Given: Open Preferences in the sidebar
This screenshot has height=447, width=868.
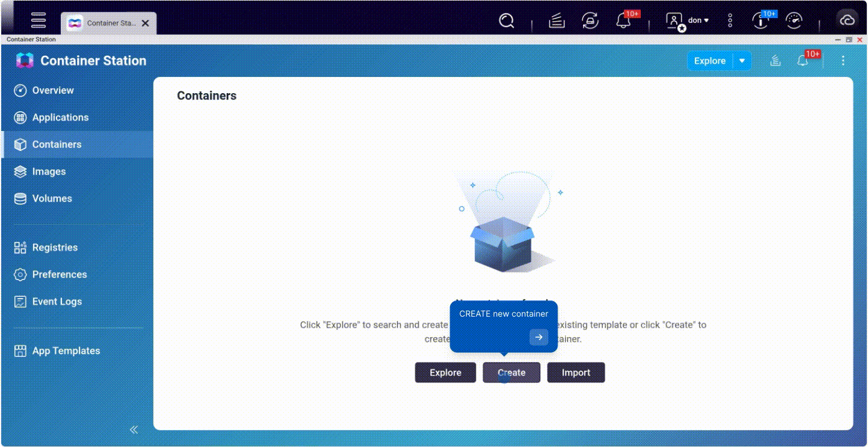Looking at the screenshot, I should click(x=77, y=274).
